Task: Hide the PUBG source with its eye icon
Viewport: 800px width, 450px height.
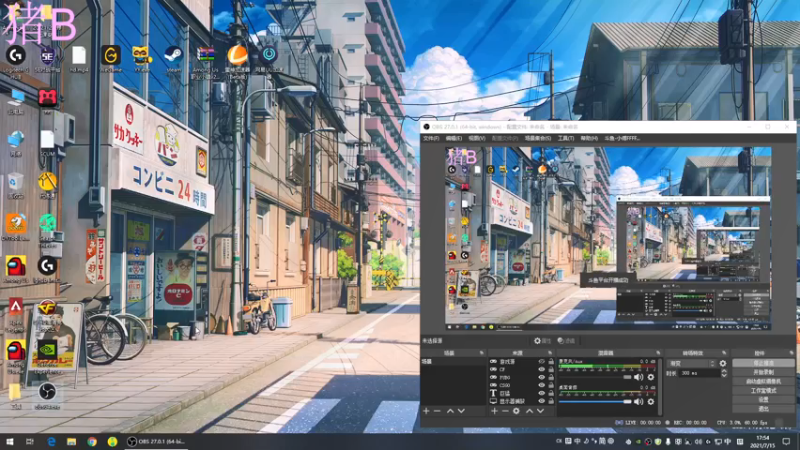Action: pyautogui.click(x=542, y=378)
